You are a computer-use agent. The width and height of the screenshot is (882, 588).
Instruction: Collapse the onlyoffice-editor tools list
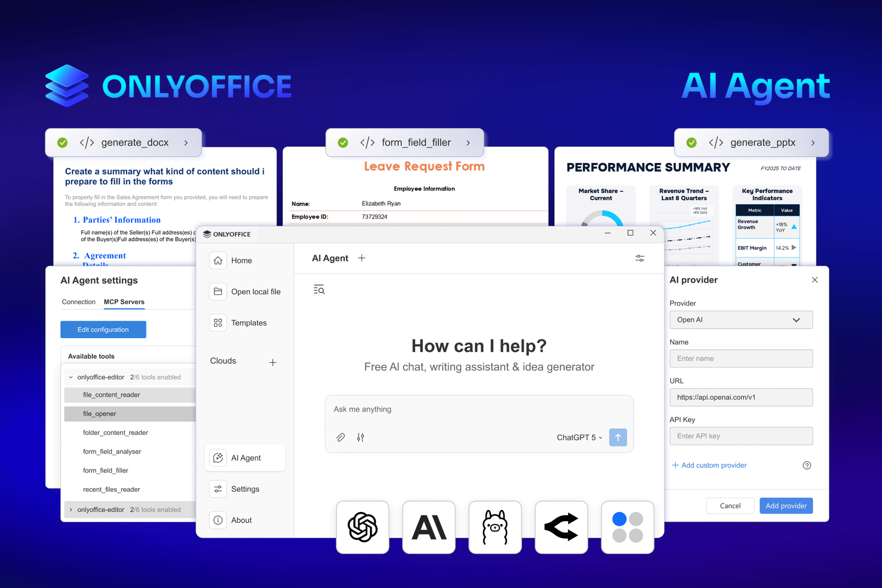coord(71,377)
